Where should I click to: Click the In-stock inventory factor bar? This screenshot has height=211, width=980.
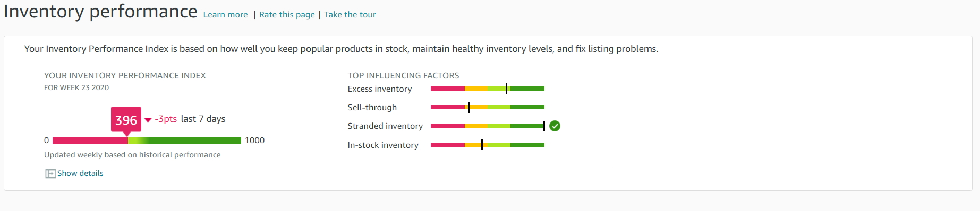(x=488, y=145)
